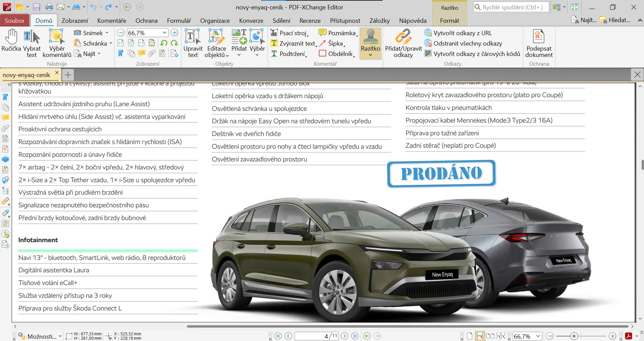This screenshot has width=644, height=341.
Task: Open ribbon zoom level dropdown 66,7%
Action: pos(164,33)
